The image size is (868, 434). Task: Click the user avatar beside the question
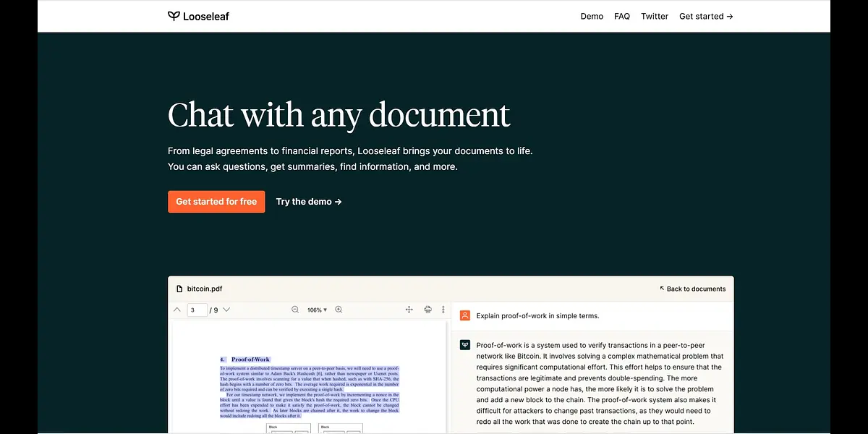tap(465, 315)
